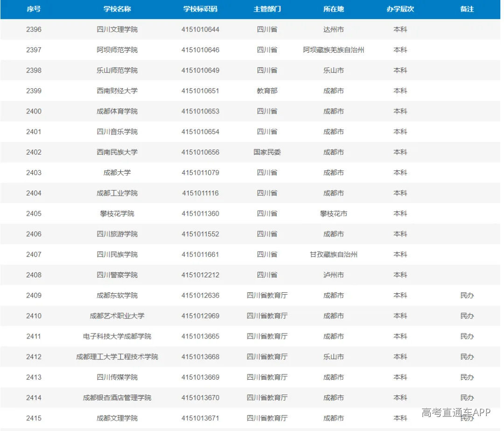Click school code 4151010644

click(200, 29)
